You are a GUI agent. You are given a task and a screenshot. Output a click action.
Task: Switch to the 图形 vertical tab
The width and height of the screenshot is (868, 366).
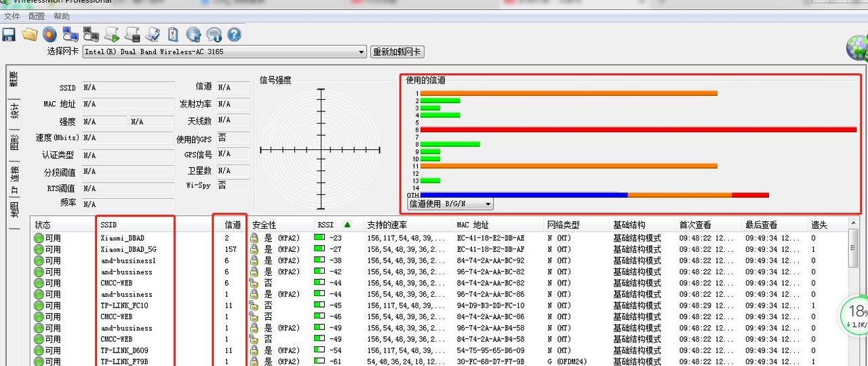(x=14, y=143)
